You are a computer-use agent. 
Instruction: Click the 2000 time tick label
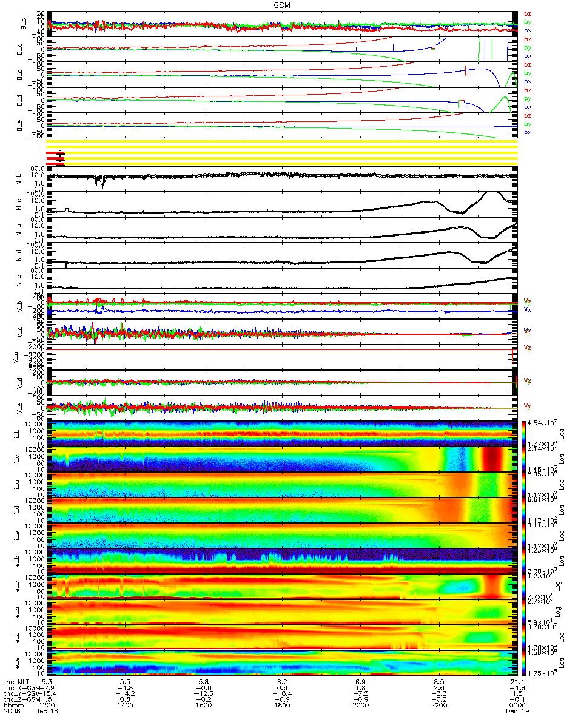coord(360,706)
